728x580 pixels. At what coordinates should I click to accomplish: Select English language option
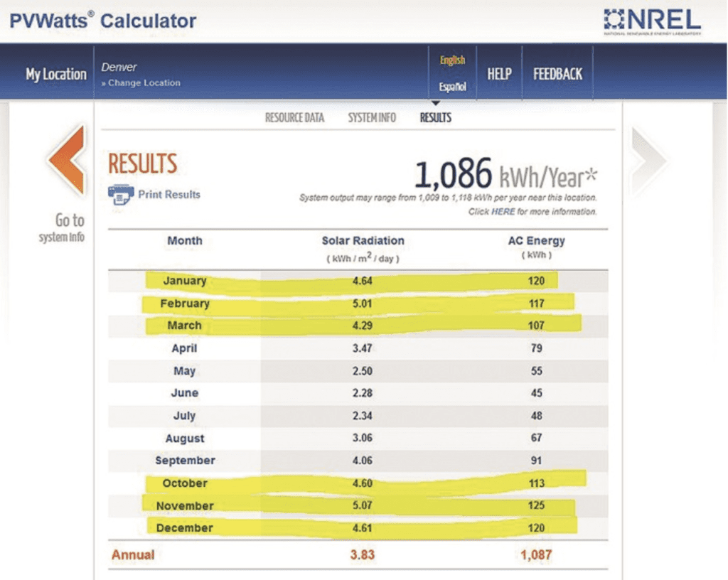[453, 60]
